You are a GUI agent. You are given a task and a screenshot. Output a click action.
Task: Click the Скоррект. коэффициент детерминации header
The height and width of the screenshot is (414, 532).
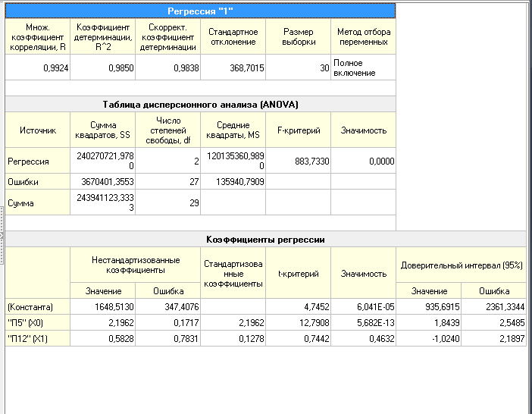[x=168, y=36]
